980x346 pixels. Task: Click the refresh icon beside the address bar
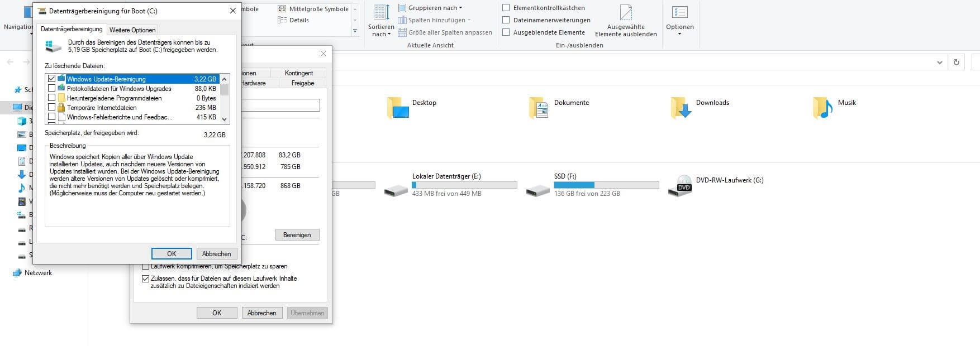coord(957,62)
